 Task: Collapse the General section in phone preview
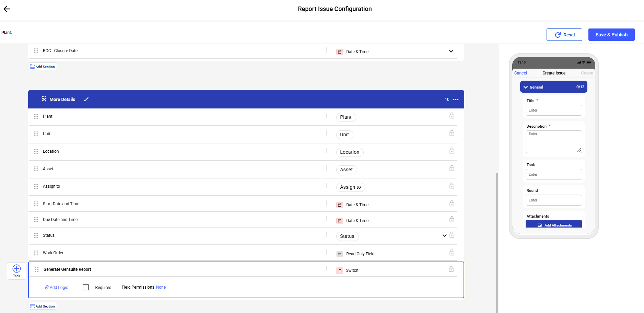pos(526,87)
